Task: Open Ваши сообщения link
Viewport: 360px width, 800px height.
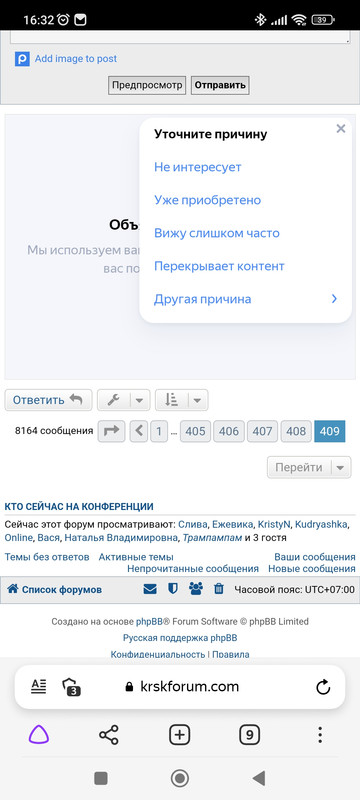Action: click(x=315, y=557)
